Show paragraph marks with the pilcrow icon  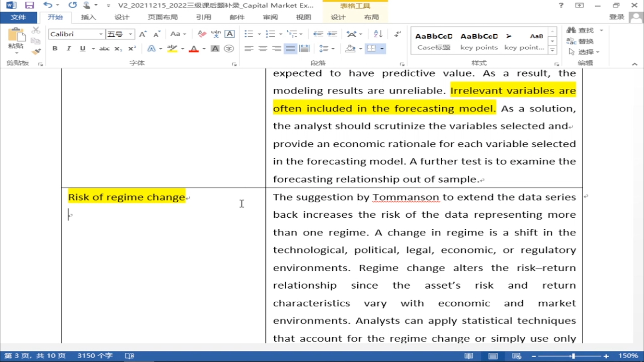(x=397, y=34)
